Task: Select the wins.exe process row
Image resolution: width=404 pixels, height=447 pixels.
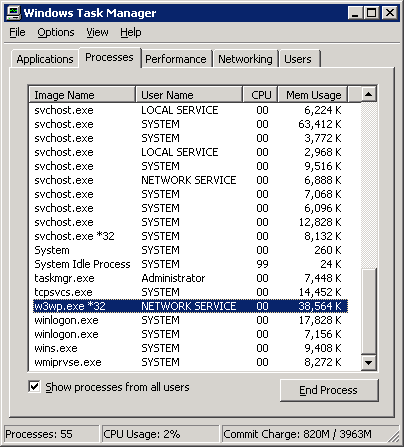Action: coord(190,348)
